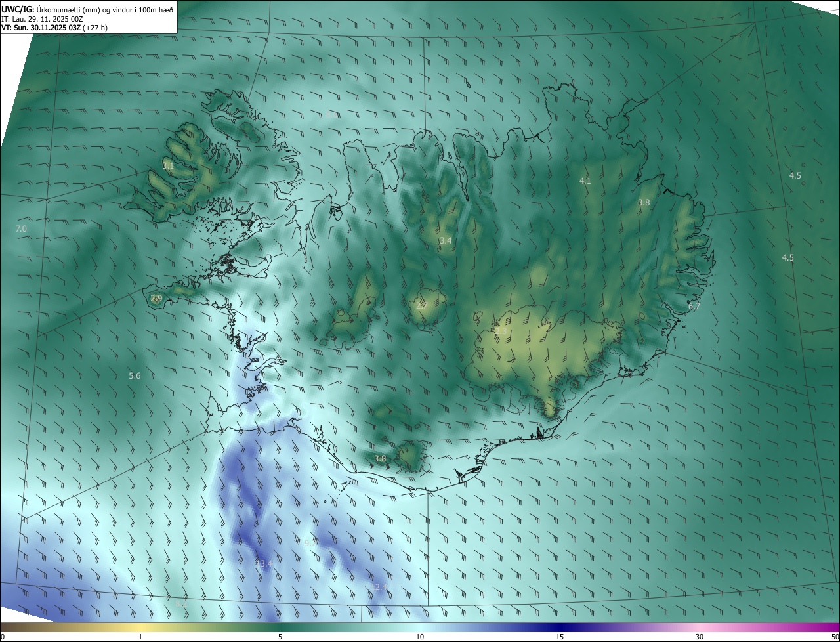Click the 4.1 value on the map

tap(585, 181)
